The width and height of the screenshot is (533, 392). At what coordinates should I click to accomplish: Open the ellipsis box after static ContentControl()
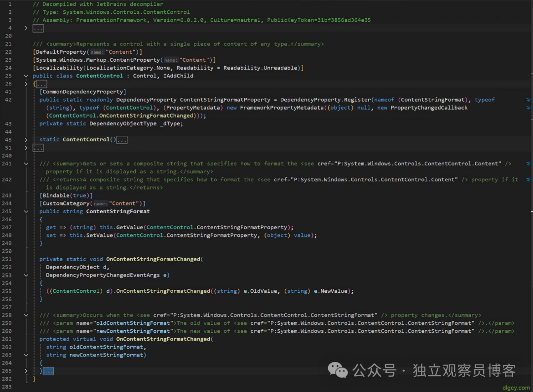pyautogui.click(x=122, y=140)
